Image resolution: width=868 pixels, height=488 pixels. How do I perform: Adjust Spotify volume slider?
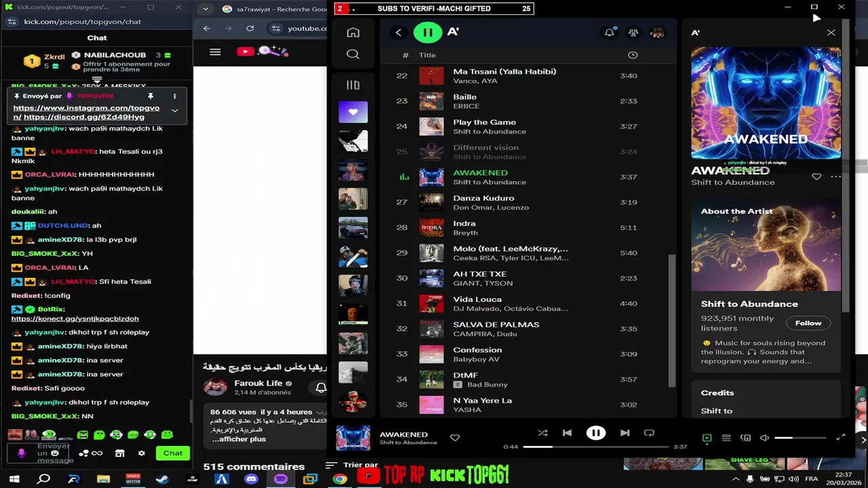pos(800,438)
